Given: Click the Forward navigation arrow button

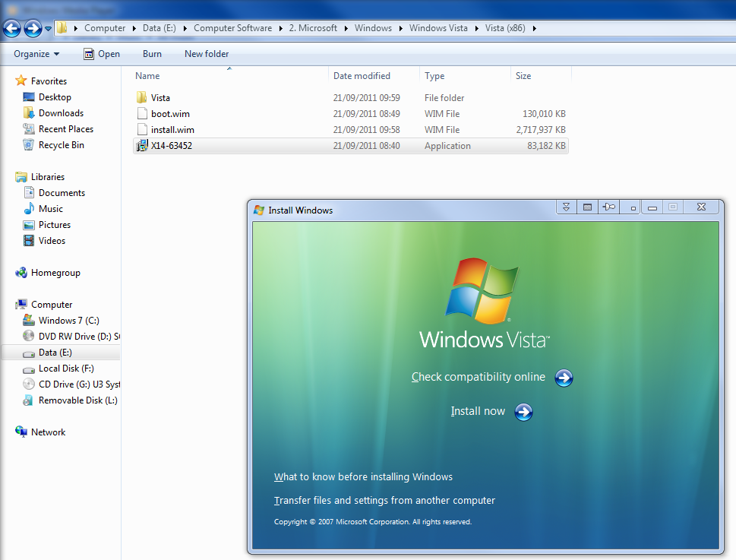Looking at the screenshot, I should (33, 28).
